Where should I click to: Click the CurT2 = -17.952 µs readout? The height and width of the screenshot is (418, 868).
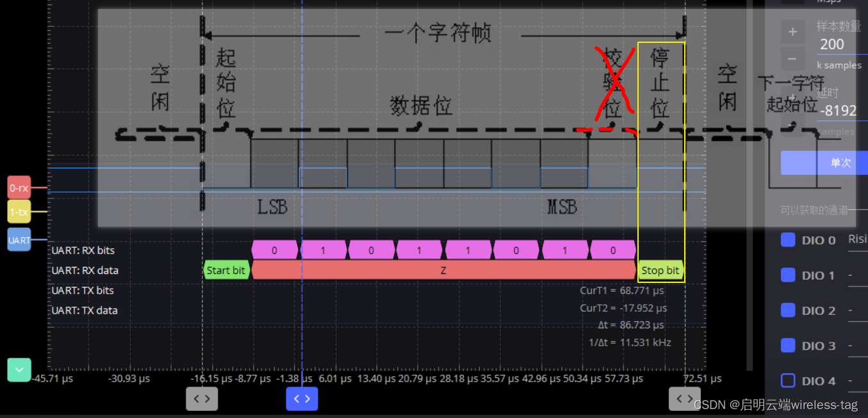622,308
